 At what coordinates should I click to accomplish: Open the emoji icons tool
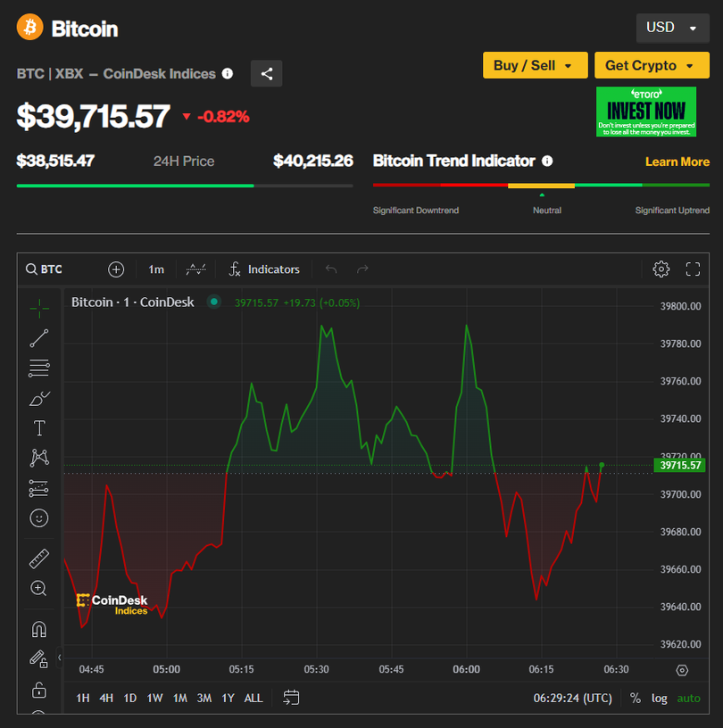(x=38, y=517)
